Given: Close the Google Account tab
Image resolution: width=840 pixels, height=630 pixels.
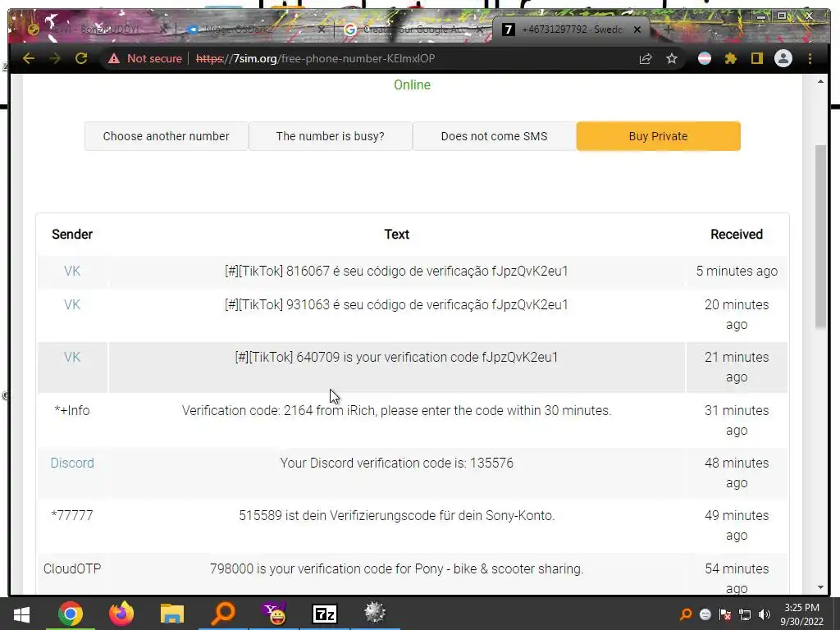Looking at the screenshot, I should 480,30.
